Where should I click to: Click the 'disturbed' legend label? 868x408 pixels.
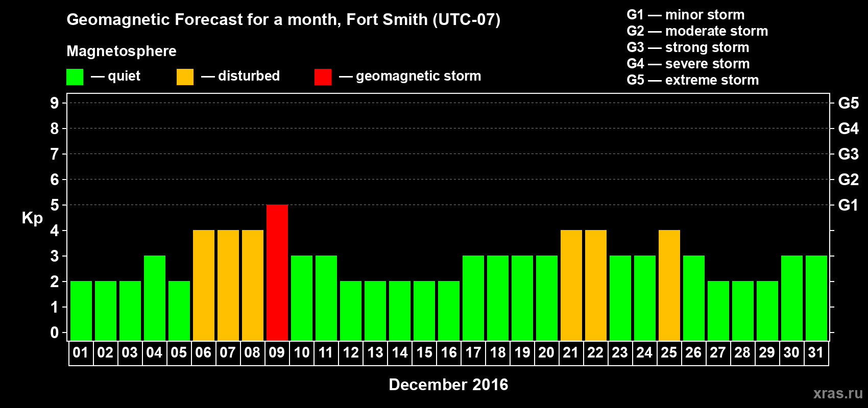coord(249,76)
